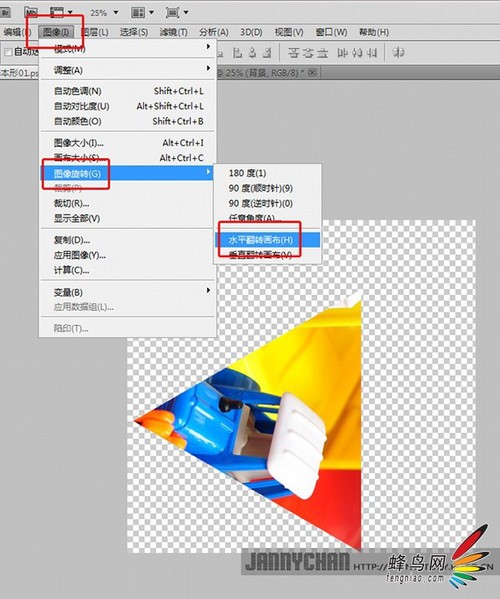This screenshot has width=500, height=599.
Task: Click the Distribute Left Edges icon
Action: (x=342, y=52)
